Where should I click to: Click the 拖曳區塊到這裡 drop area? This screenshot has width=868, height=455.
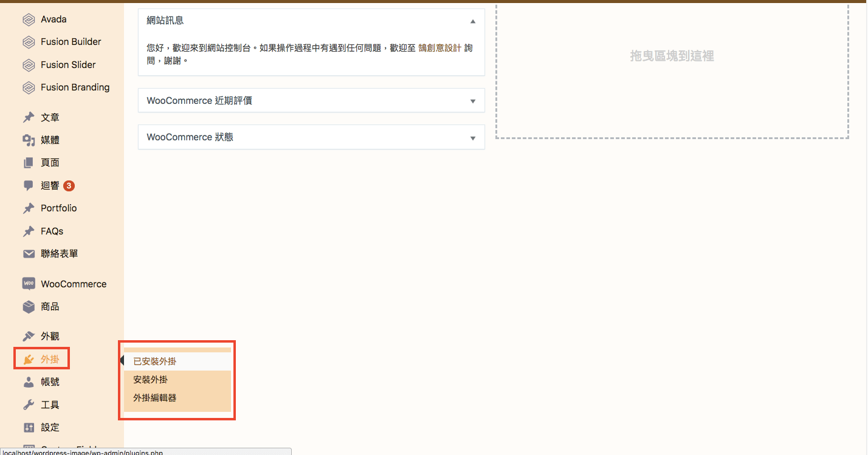click(x=672, y=70)
